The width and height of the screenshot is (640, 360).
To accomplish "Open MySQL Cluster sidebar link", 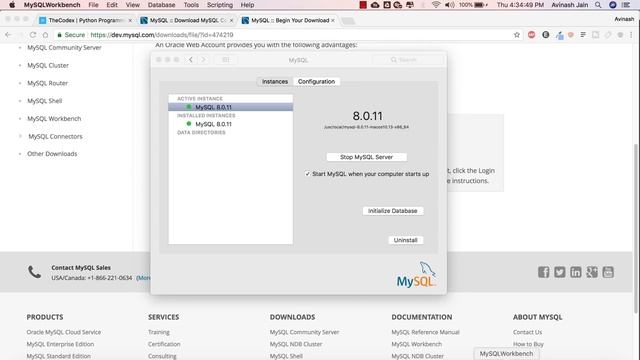I will tap(48, 65).
